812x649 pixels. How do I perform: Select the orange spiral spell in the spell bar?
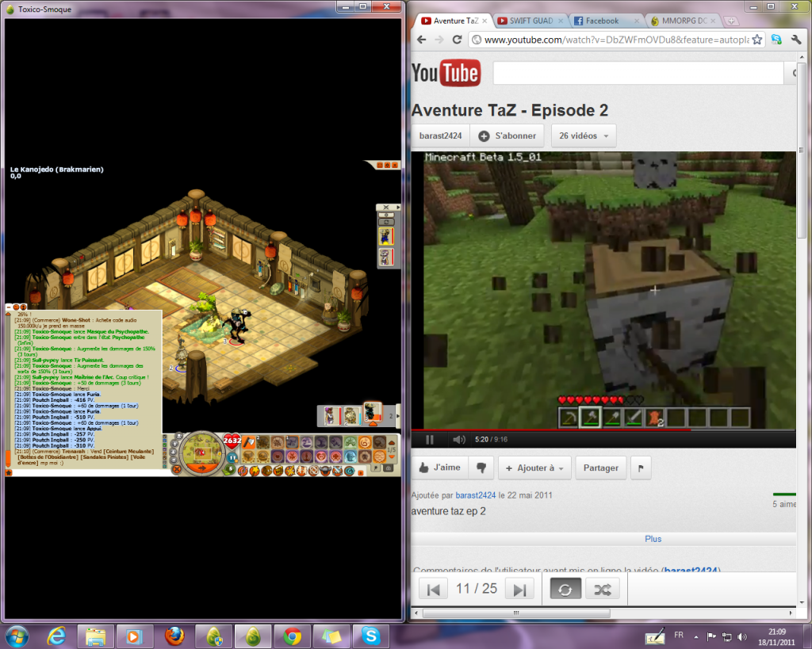click(365, 442)
